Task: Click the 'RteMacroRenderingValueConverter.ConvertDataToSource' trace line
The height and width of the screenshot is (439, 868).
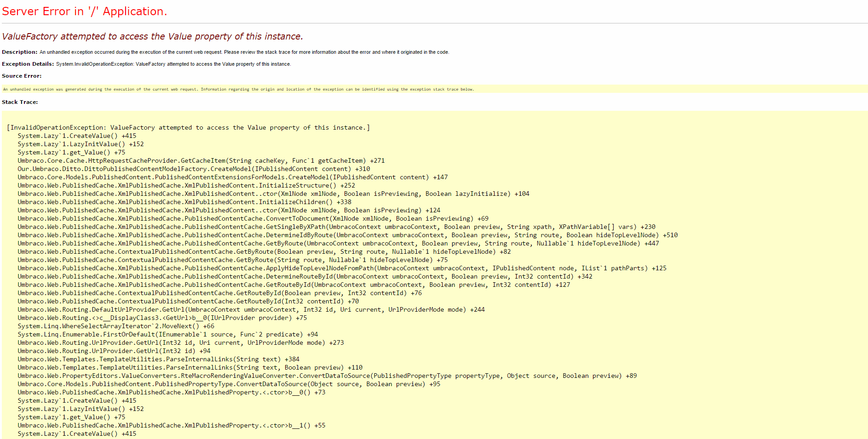Action: point(328,376)
